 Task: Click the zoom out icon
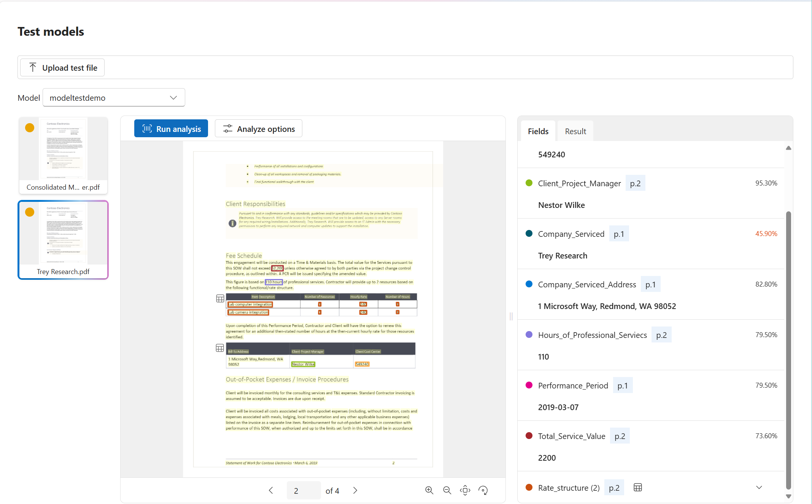[x=447, y=490]
